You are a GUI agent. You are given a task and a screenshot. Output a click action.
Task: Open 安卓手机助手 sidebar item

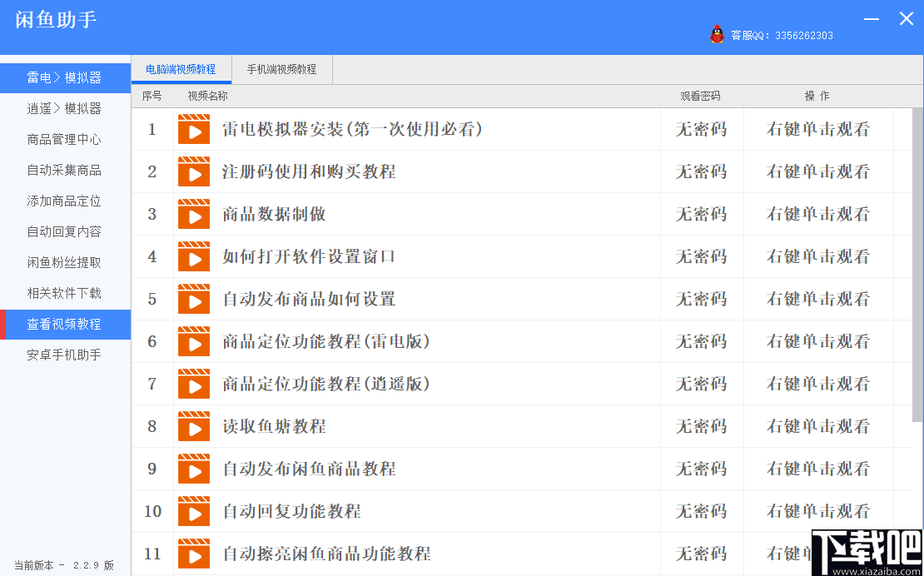pyautogui.click(x=65, y=355)
